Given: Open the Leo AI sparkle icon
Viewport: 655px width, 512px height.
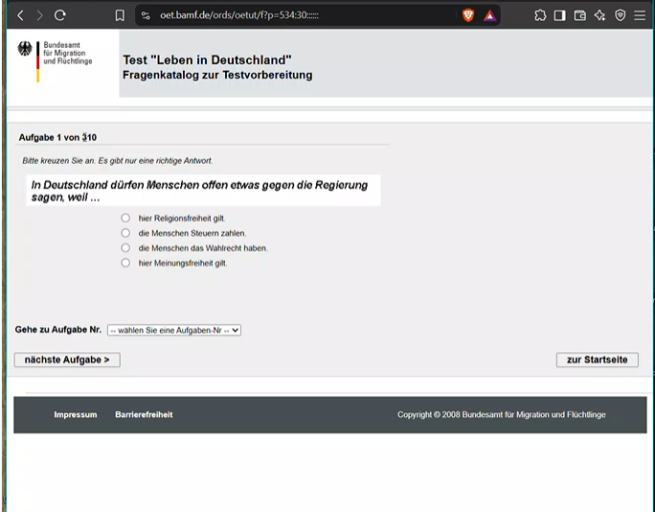Looking at the screenshot, I should pyautogui.click(x=600, y=15).
